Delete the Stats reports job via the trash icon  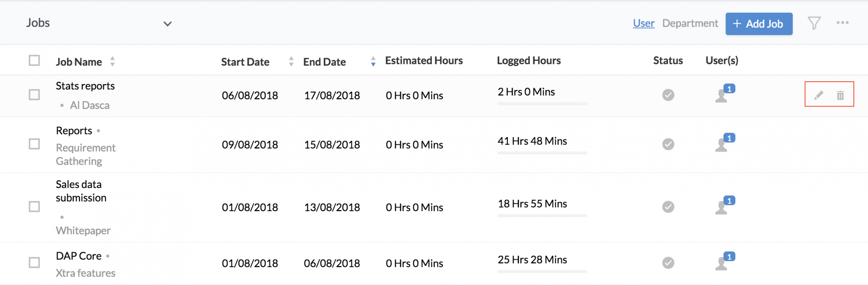[x=840, y=95]
